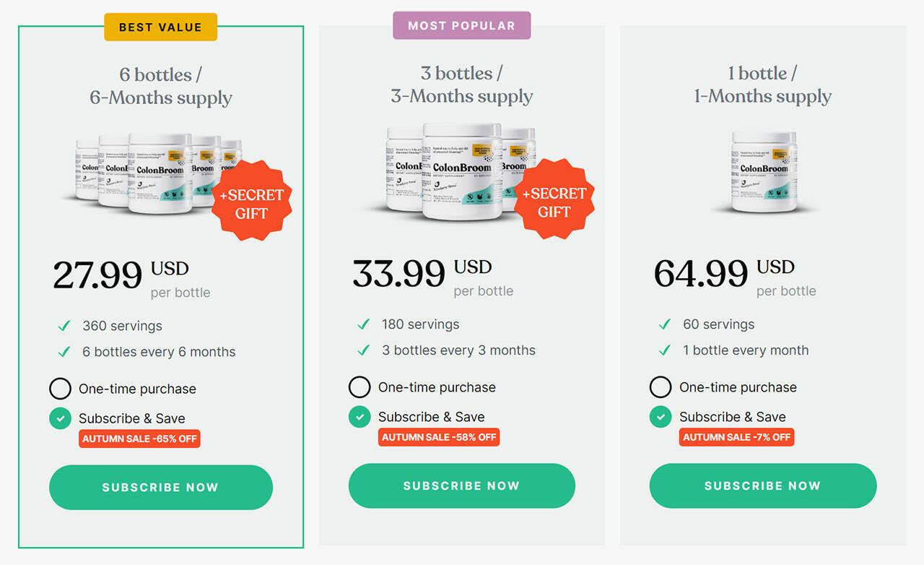Click the BEST VALUE badge

pyautogui.click(x=160, y=27)
